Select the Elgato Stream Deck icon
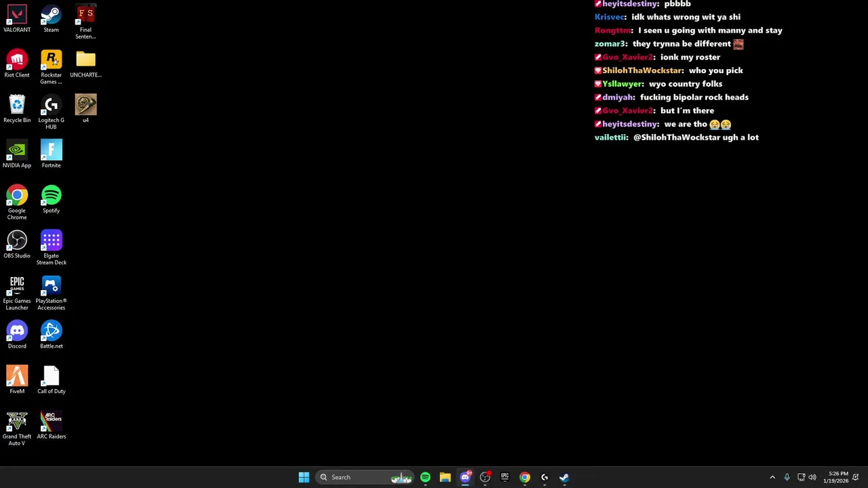Image resolution: width=868 pixels, height=488 pixels. click(51, 248)
